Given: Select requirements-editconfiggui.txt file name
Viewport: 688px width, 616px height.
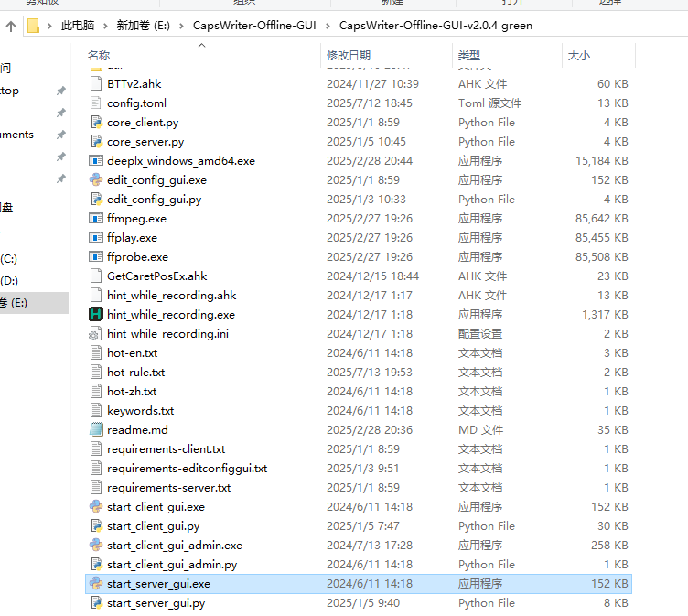Looking at the screenshot, I should tap(187, 469).
